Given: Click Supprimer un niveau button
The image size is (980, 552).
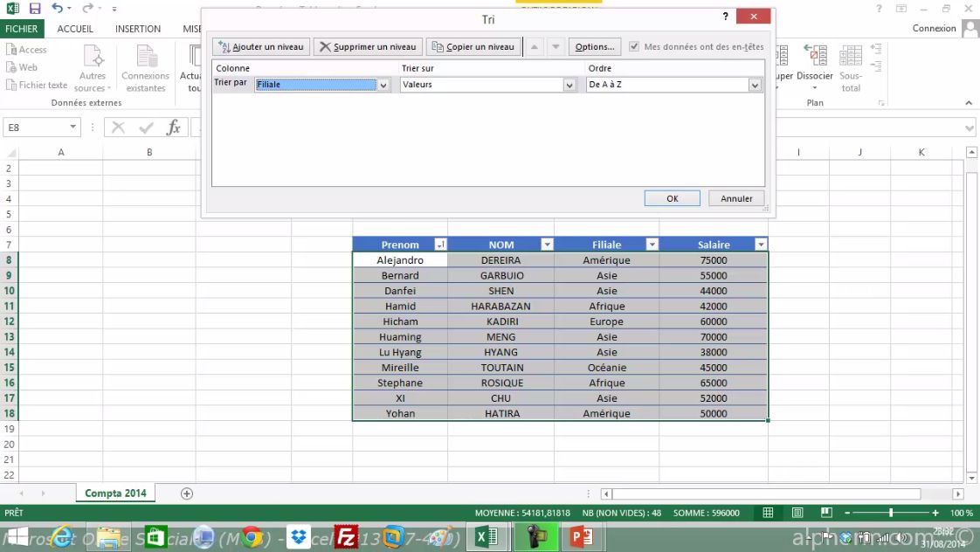Looking at the screenshot, I should click(x=368, y=47).
